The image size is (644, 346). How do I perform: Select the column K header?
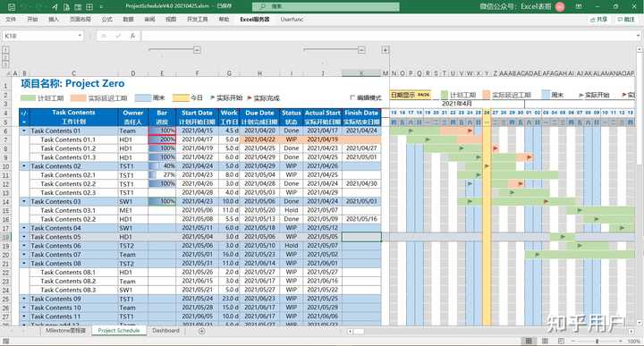pyautogui.click(x=361, y=73)
